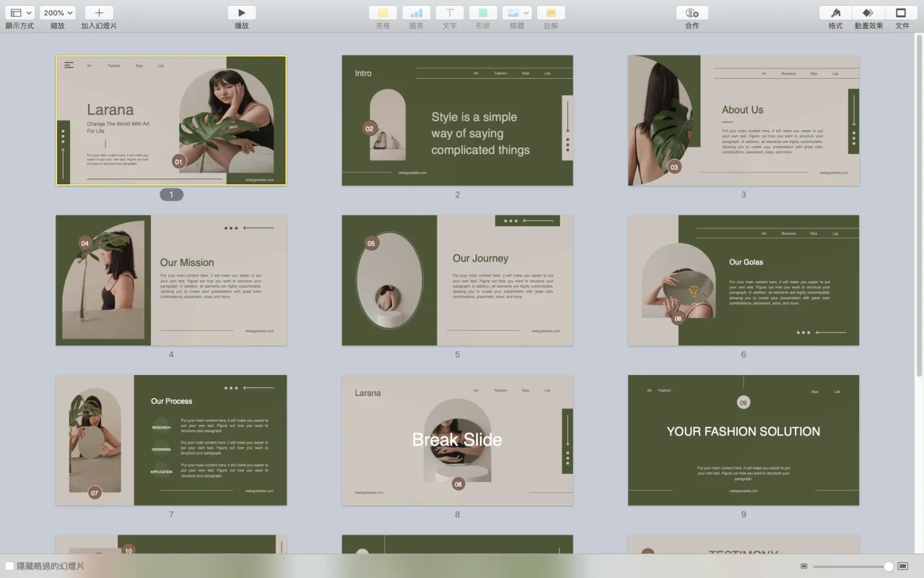Open the 動畫效果 animate panel
The height and width of the screenshot is (578, 924).
(868, 13)
